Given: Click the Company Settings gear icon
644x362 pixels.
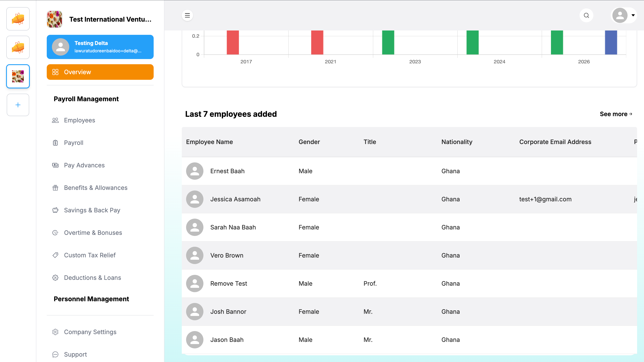Looking at the screenshot, I should (55, 332).
